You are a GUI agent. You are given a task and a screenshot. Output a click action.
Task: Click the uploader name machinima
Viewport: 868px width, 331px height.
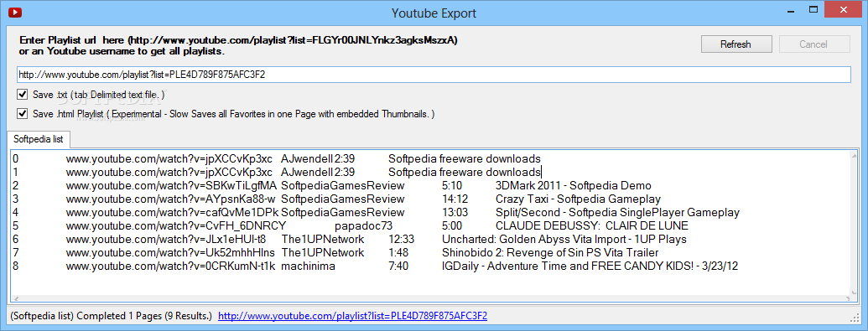coord(309,266)
